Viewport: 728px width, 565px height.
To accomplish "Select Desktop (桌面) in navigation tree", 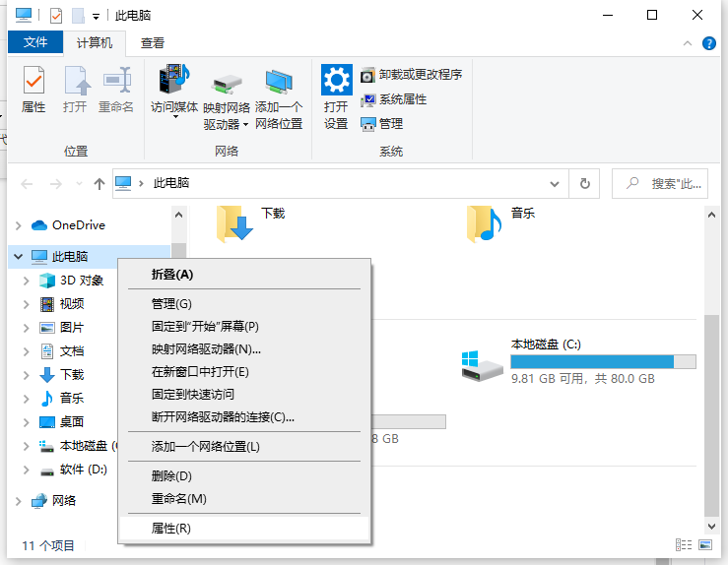I will tap(62, 421).
